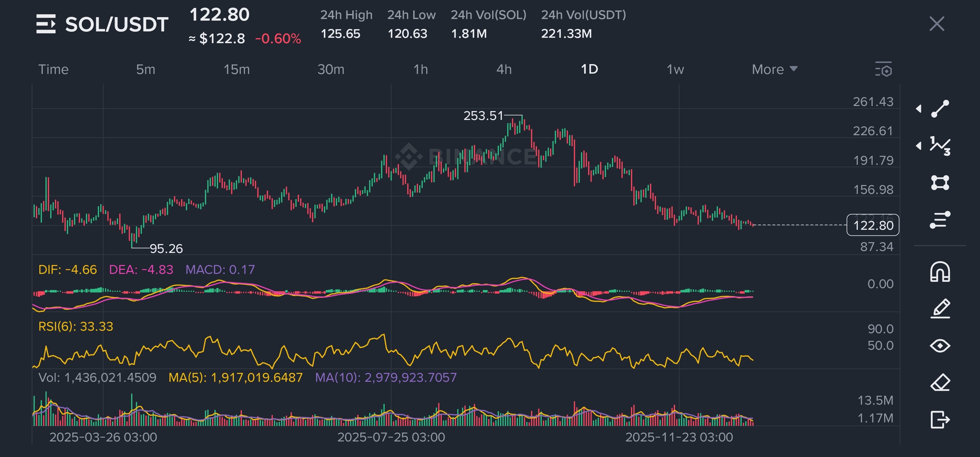The height and width of the screenshot is (457, 980).
Task: Click the pencil draw-mode icon
Action: pos(940,308)
